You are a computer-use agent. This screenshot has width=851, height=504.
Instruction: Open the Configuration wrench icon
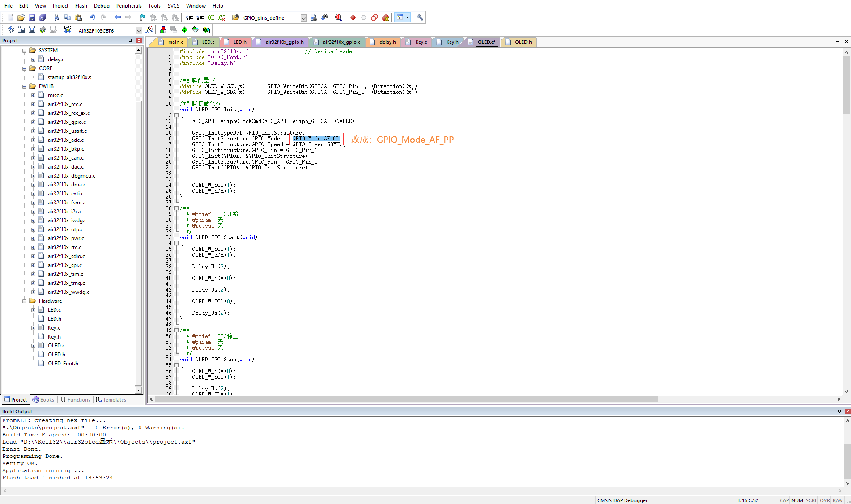pyautogui.click(x=420, y=17)
